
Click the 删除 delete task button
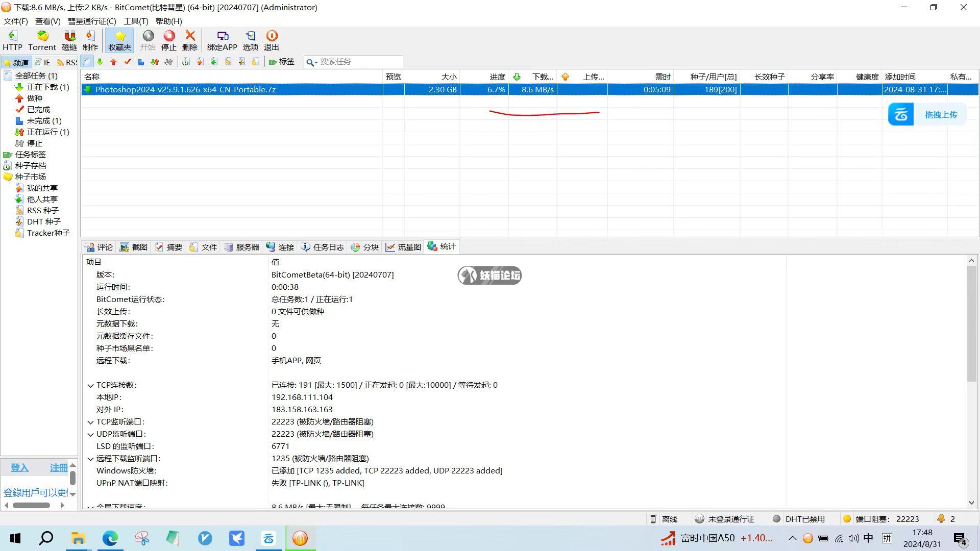(x=190, y=40)
